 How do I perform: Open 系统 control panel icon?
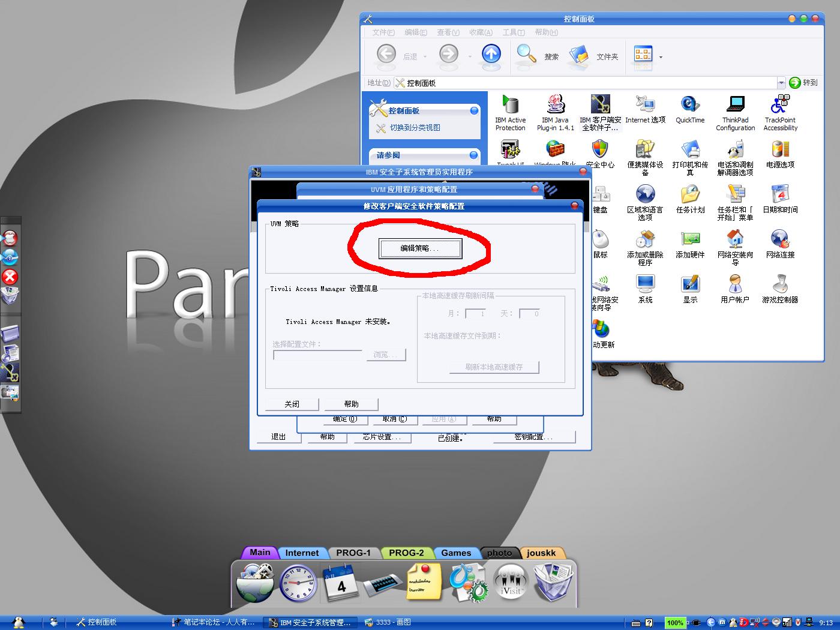[x=645, y=289]
